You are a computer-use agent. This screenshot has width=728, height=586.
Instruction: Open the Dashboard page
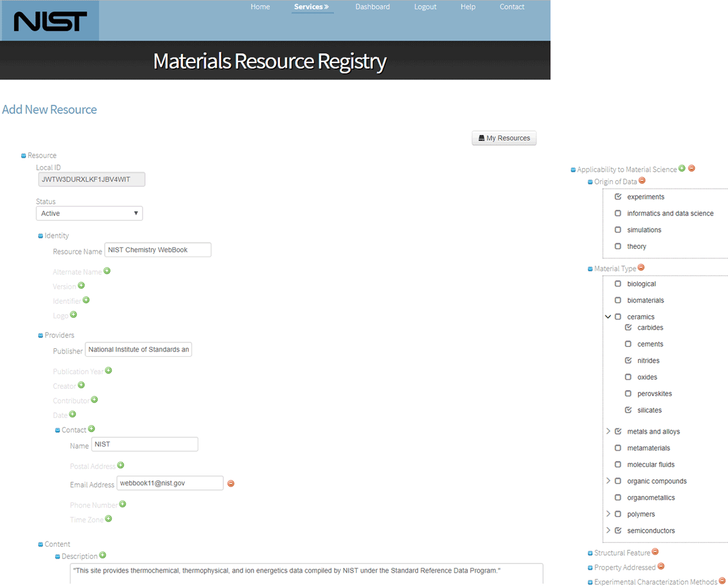click(x=372, y=7)
